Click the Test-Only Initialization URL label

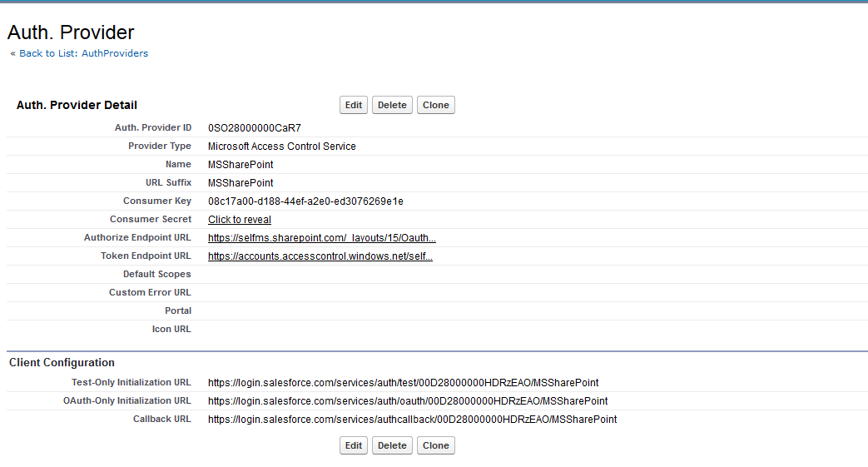(131, 382)
